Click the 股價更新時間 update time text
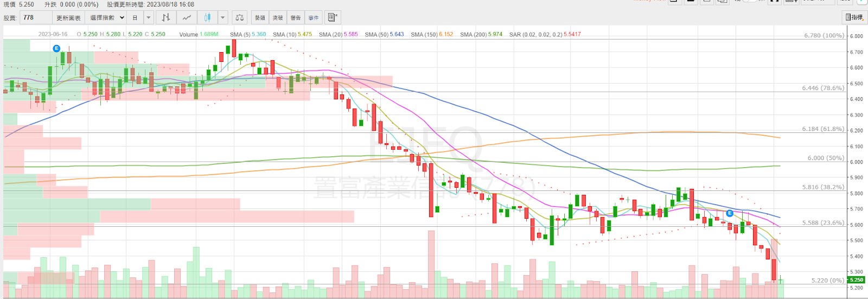The image size is (868, 299). click(x=150, y=4)
